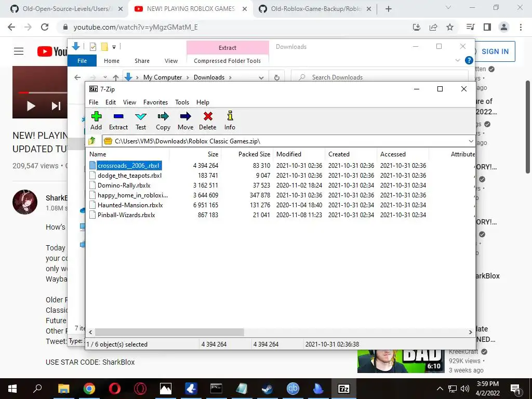Open the 7-Zip File menu

click(94, 102)
